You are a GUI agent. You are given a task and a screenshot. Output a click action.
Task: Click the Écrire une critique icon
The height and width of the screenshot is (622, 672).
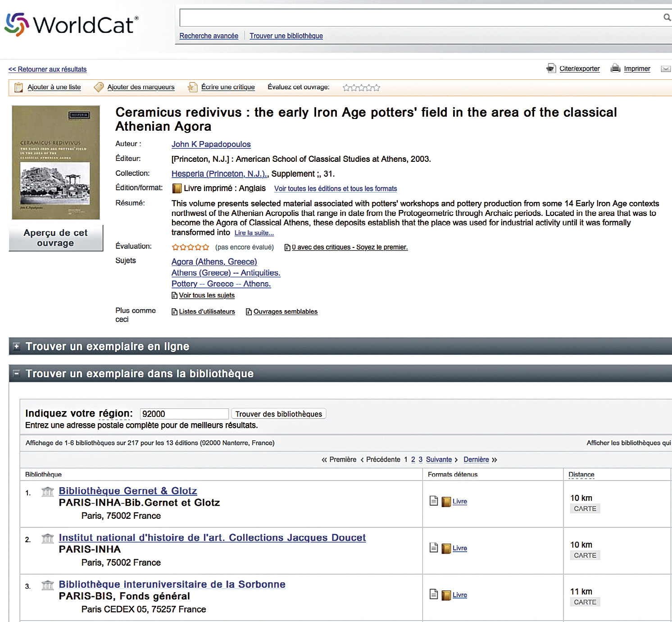pyautogui.click(x=192, y=87)
